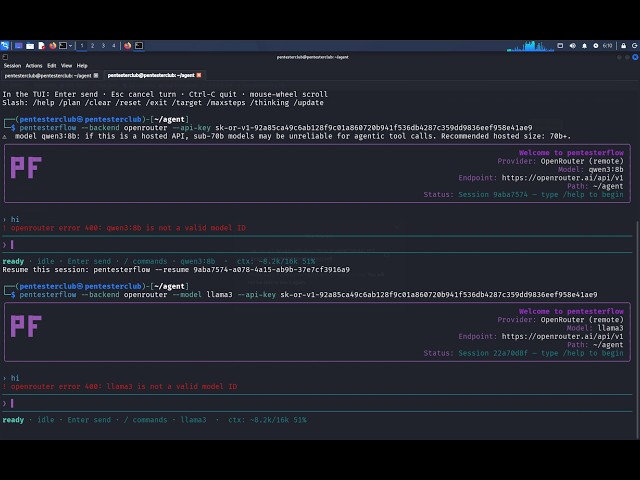640x480 pixels.
Task: Open the volume control tray icon
Action: coord(573,46)
